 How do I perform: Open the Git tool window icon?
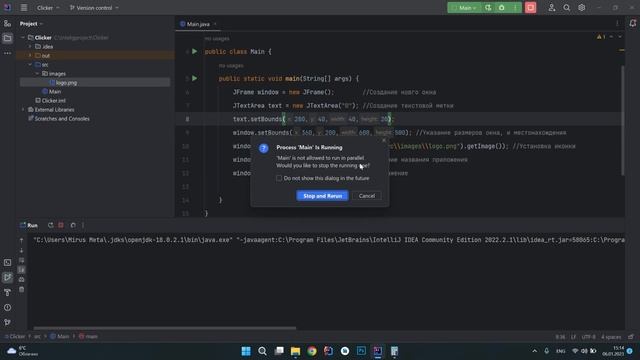(7, 322)
